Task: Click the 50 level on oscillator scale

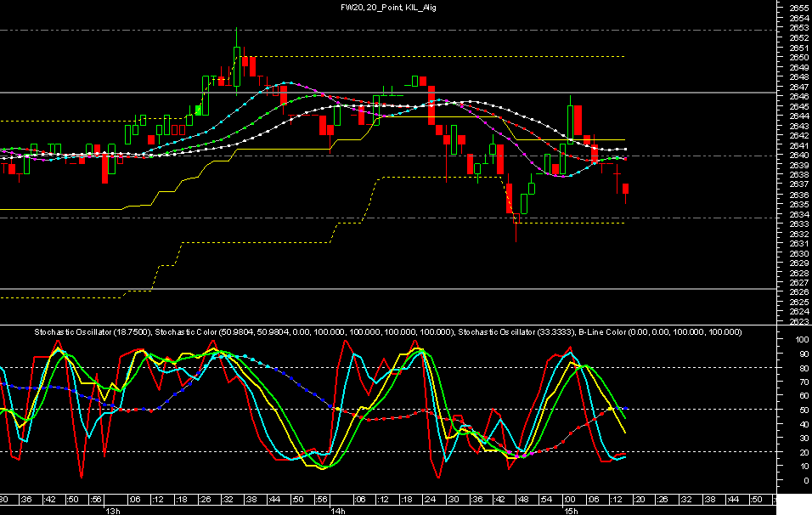Action: pos(804,410)
